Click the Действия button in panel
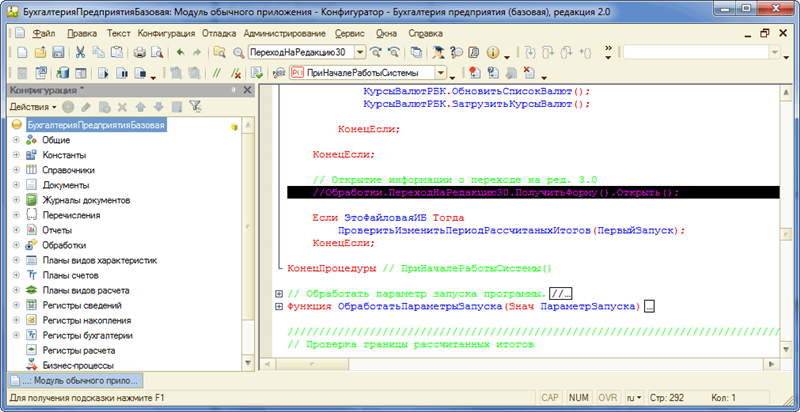Image resolution: width=800 pixels, height=412 pixels. coord(32,107)
